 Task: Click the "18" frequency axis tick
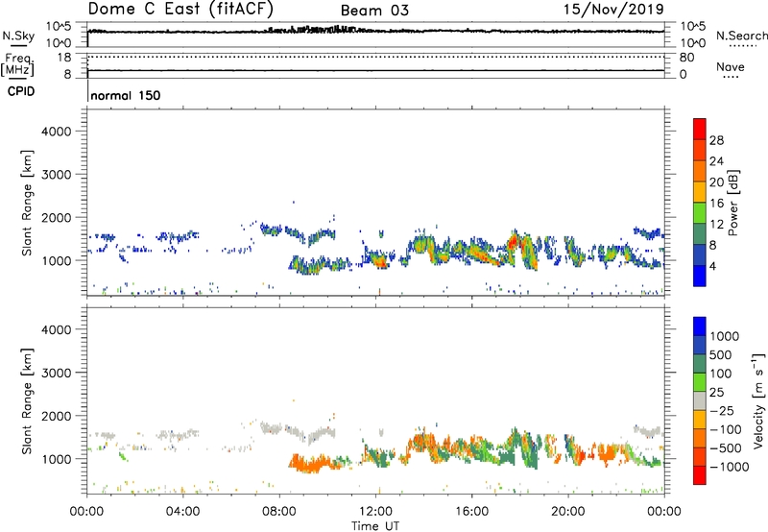pyautogui.click(x=64, y=58)
